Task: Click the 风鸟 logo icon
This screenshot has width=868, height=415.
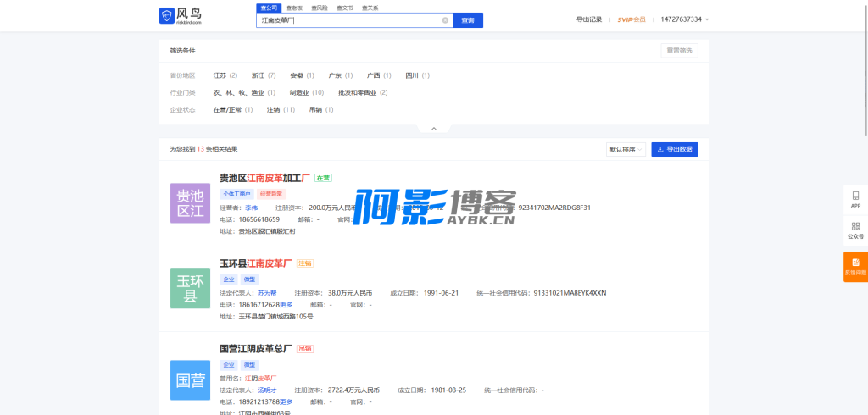Action: click(x=165, y=16)
